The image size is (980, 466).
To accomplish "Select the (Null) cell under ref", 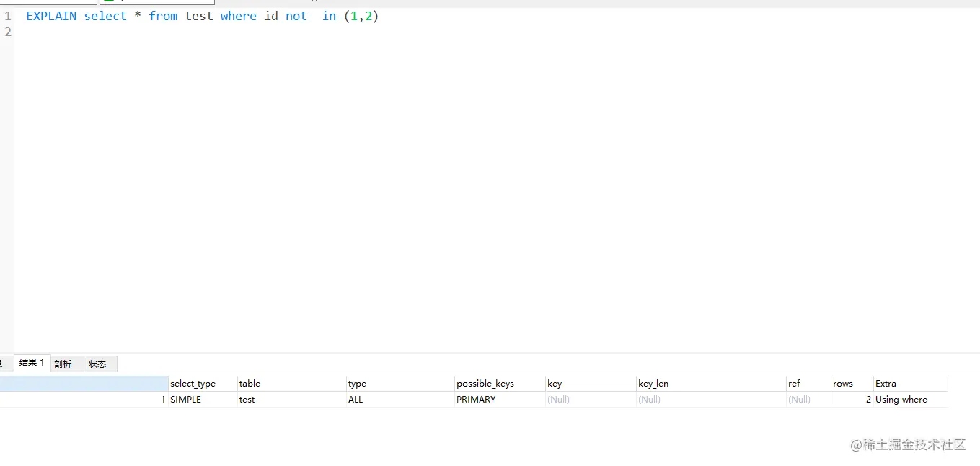I will pos(808,400).
